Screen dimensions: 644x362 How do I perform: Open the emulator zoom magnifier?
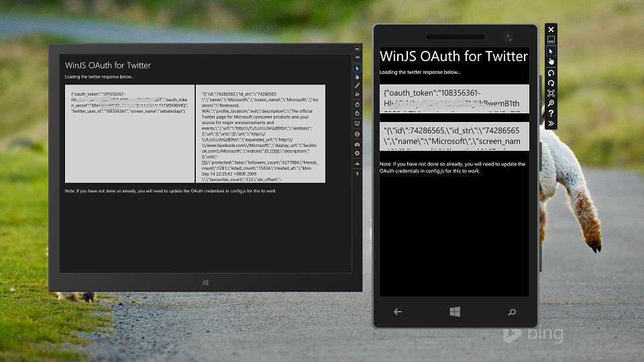coord(551,103)
